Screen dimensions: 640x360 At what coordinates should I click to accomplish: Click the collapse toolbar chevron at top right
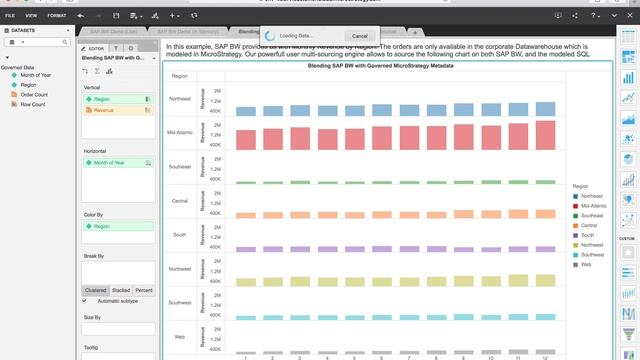[614, 16]
